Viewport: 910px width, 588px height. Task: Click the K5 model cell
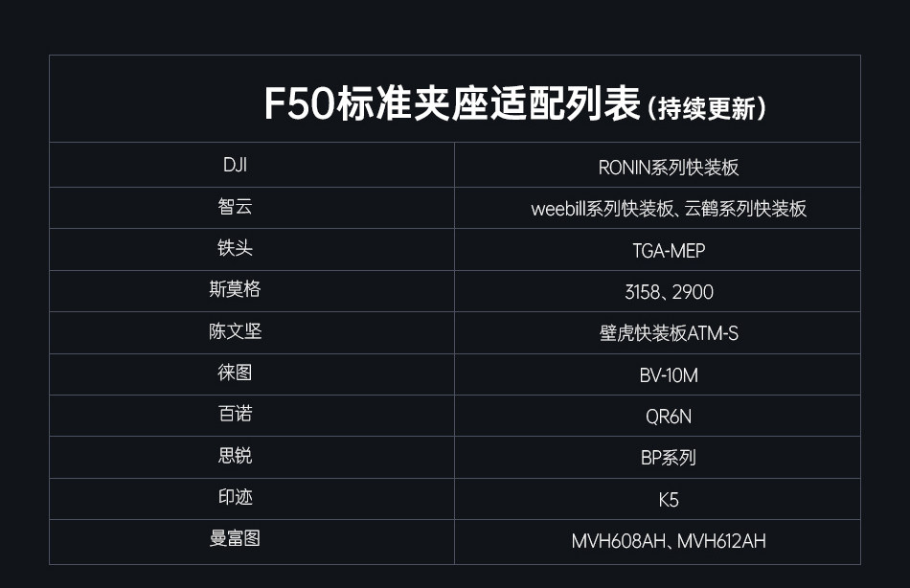[x=669, y=500]
